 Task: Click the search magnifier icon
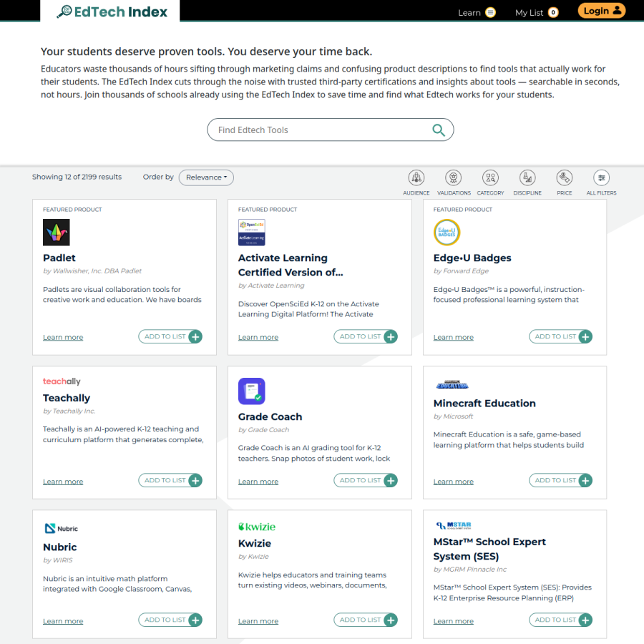tap(439, 130)
